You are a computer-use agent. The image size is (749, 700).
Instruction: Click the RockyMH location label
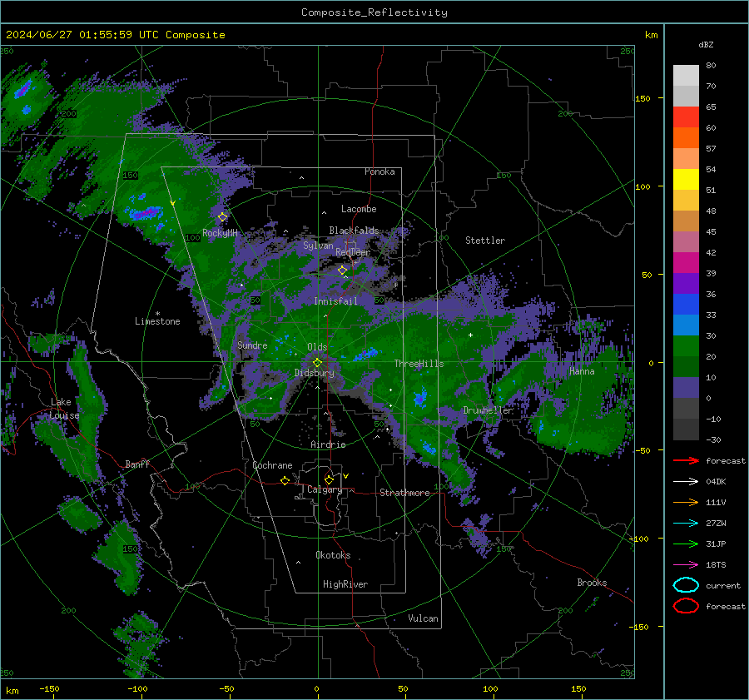220,233
